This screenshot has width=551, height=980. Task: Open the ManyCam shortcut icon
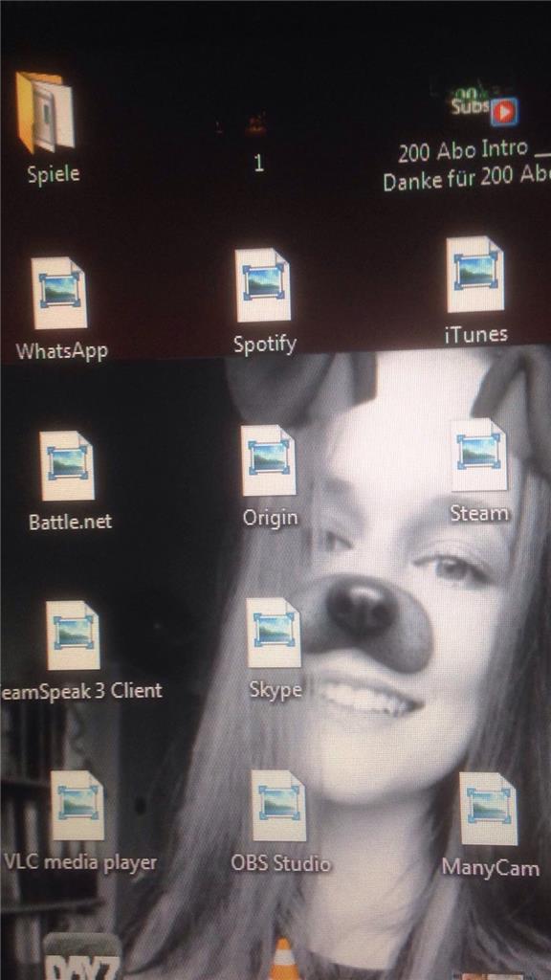click(x=489, y=809)
